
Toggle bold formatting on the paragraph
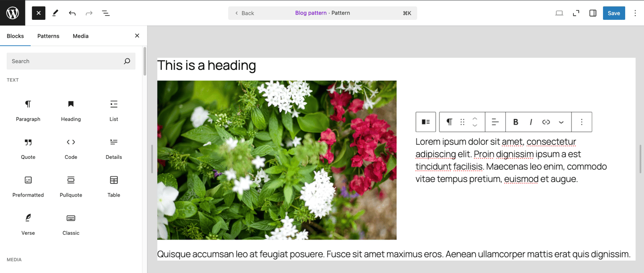click(515, 122)
